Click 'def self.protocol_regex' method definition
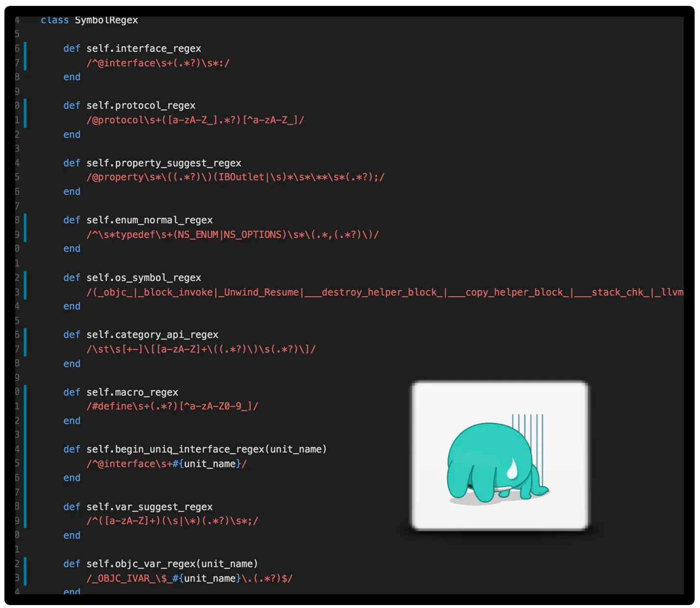 (x=129, y=105)
